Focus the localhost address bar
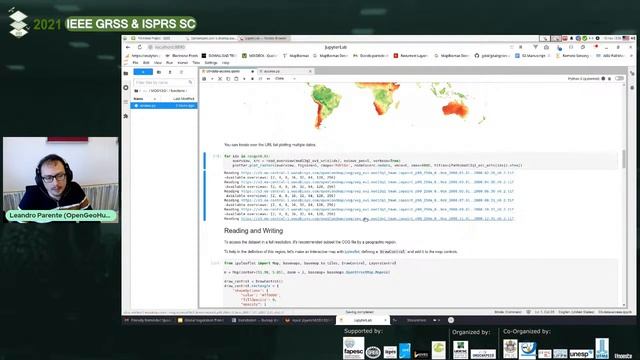The image size is (640, 360). coord(171,47)
